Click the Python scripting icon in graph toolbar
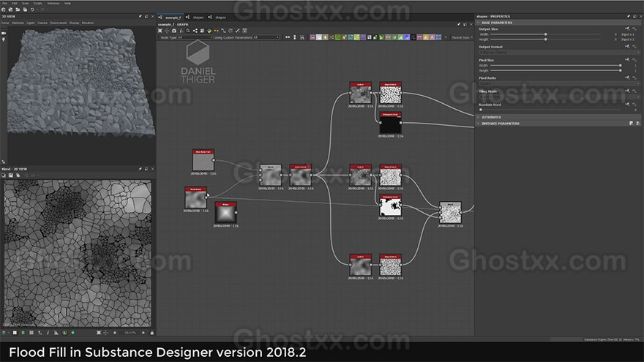Screen dimensions: 644x362 coord(209,31)
